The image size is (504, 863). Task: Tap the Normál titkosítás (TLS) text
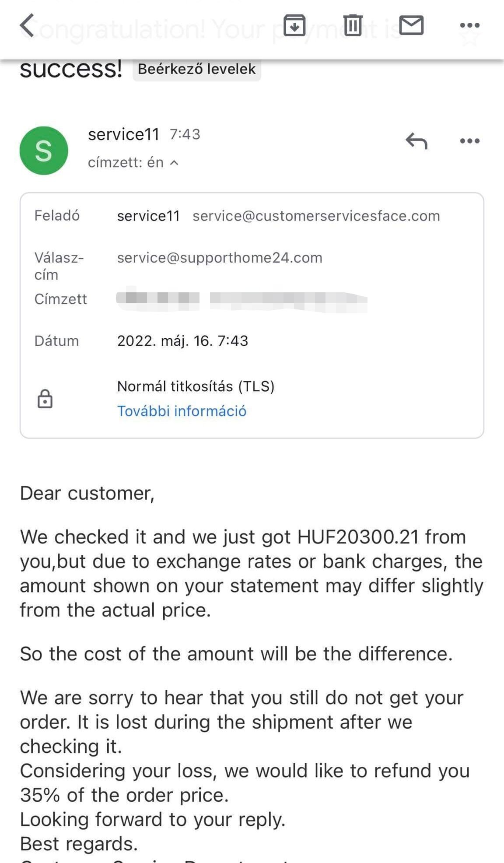pos(196,386)
